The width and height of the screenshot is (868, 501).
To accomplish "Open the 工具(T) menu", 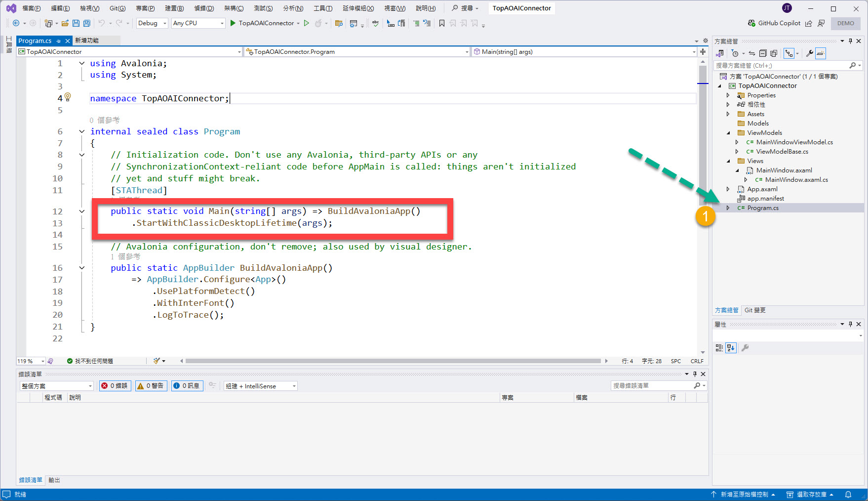I will [323, 8].
